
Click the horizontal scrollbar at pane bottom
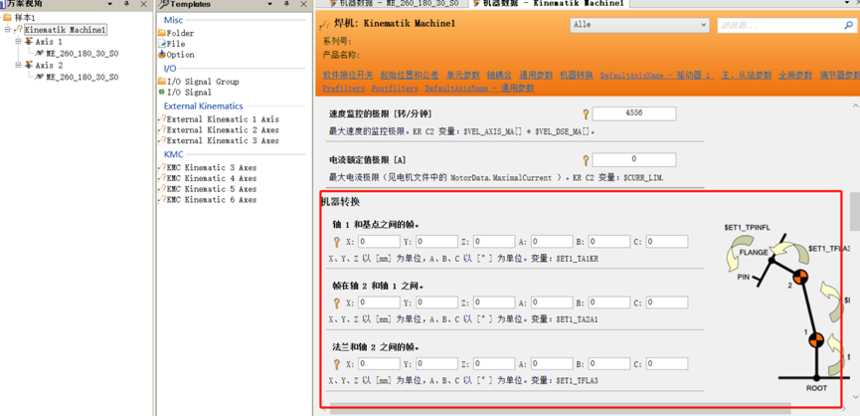tap(560, 408)
